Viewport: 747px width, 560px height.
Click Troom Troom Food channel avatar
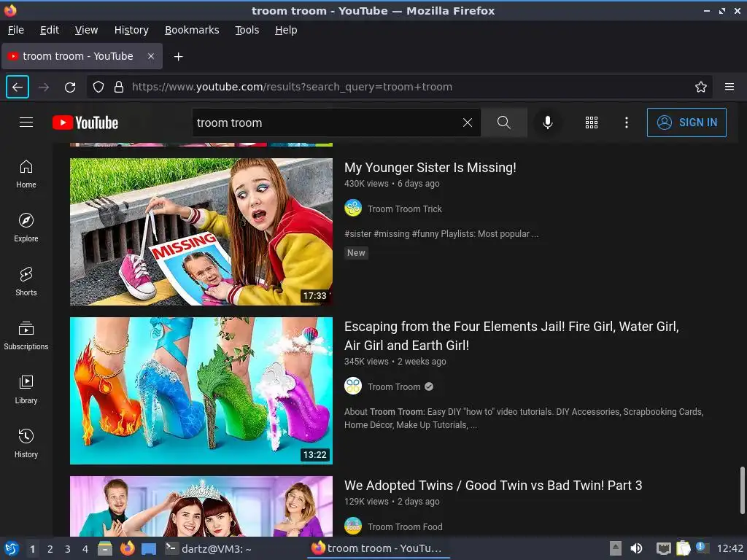353,526
